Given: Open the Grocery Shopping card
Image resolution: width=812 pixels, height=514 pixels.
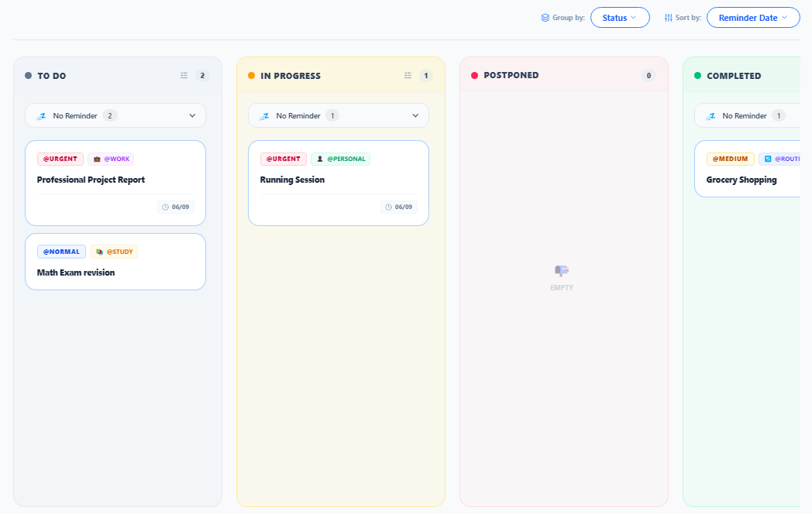Looking at the screenshot, I should click(x=747, y=169).
